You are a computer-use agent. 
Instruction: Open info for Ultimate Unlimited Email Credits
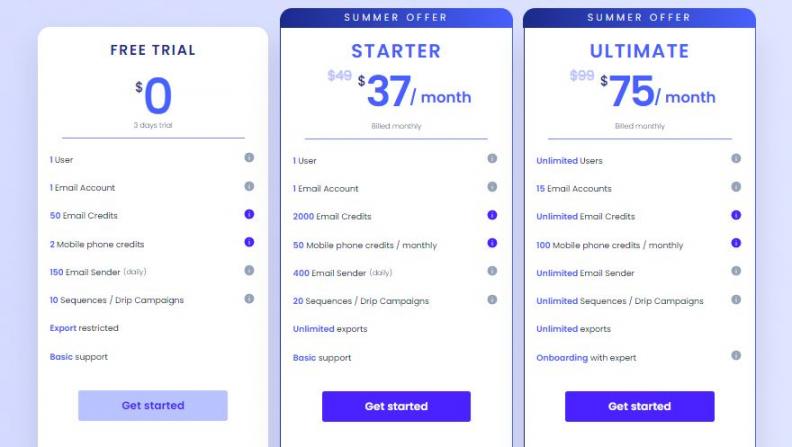click(x=736, y=215)
